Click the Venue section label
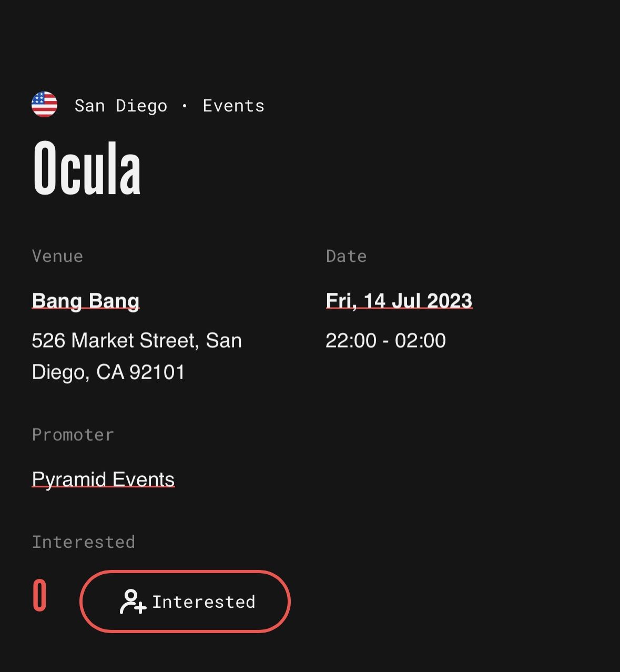 point(57,256)
